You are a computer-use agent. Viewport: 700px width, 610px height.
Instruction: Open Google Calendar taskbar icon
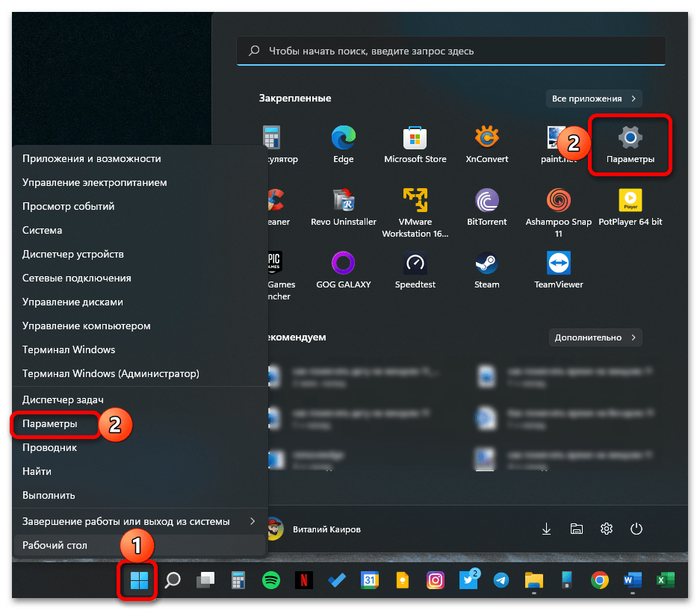[x=369, y=580]
